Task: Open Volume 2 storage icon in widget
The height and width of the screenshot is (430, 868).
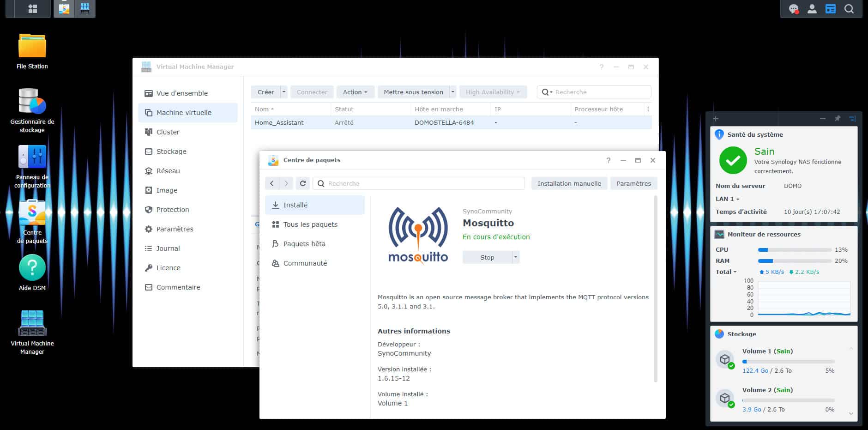Action: pyautogui.click(x=725, y=398)
